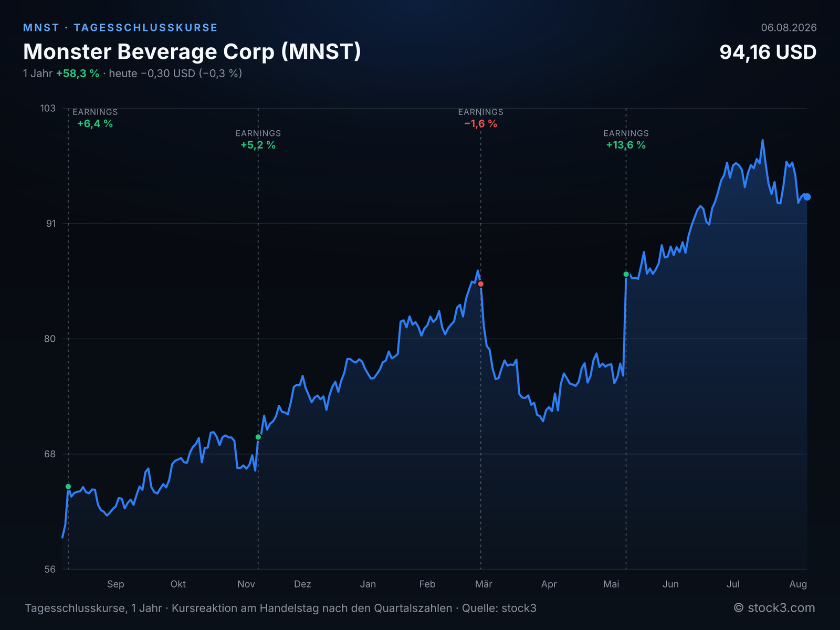Click the blue current price endpoint dot
Screen dimensions: 840x630
click(807, 197)
